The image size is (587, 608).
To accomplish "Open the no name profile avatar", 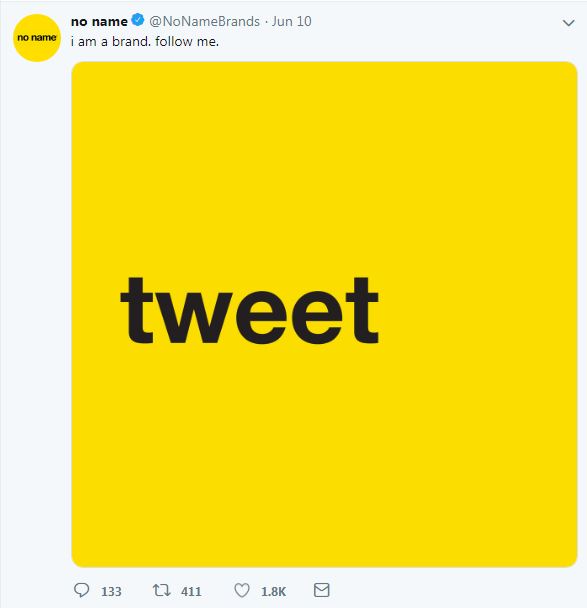I will [x=37, y=38].
